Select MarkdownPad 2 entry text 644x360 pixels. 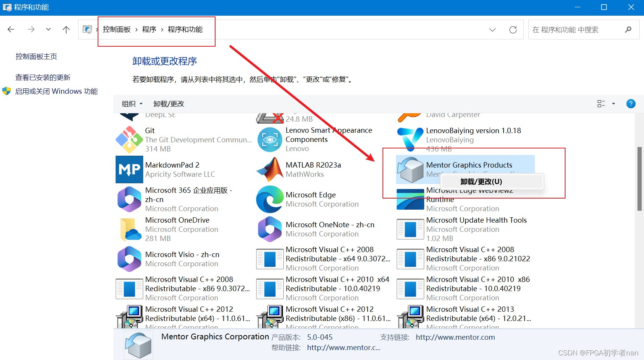coord(172,165)
